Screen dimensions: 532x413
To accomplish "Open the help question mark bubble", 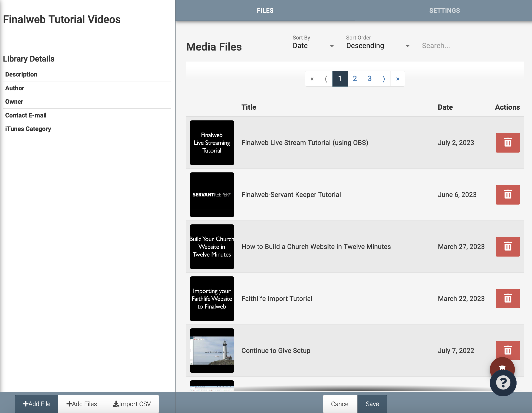I will pyautogui.click(x=503, y=383).
